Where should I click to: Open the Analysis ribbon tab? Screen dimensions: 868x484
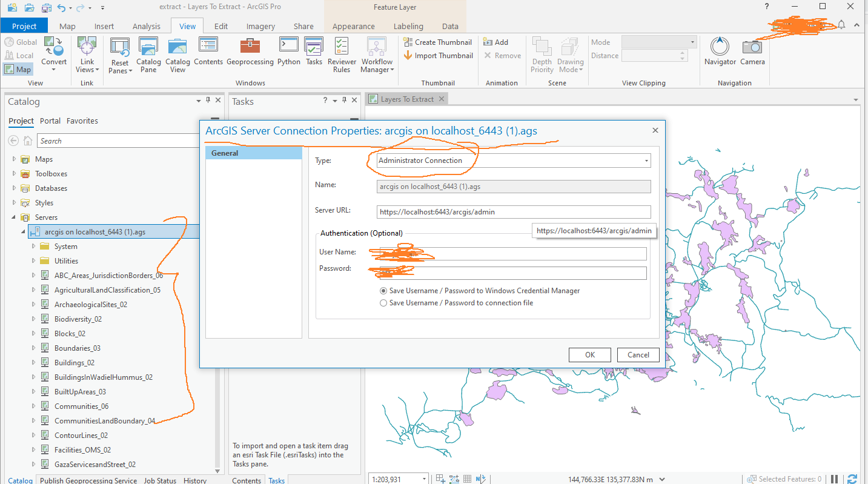point(147,26)
